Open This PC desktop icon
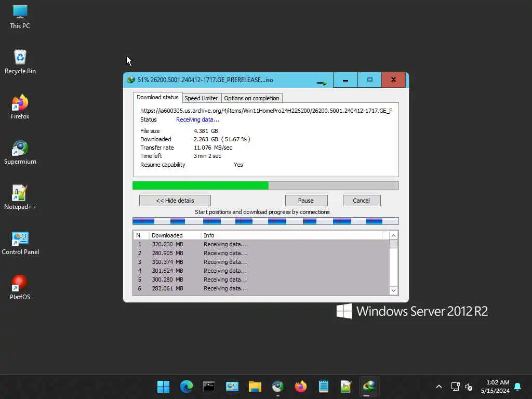The width and height of the screenshot is (532, 399). click(20, 17)
